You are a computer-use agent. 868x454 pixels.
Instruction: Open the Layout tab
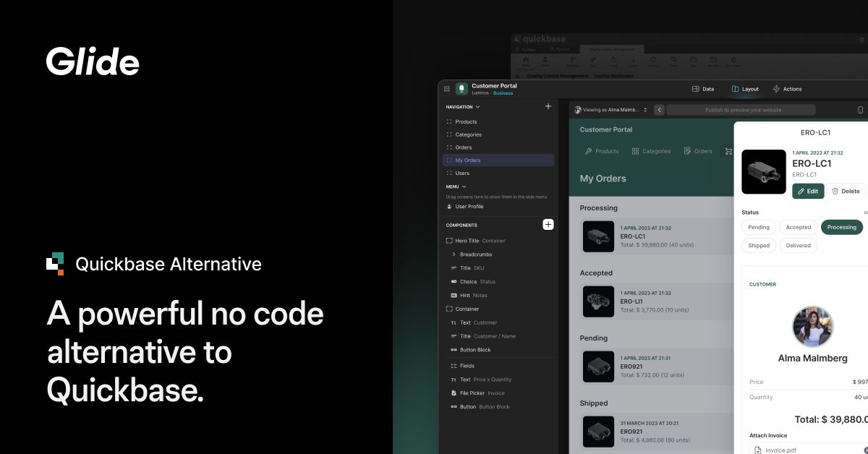pyautogui.click(x=745, y=89)
